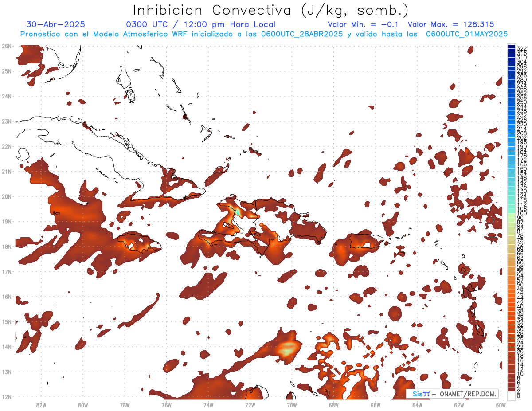Click the "100" value on the color scale
The height and width of the screenshot is (411, 532).
522,214
